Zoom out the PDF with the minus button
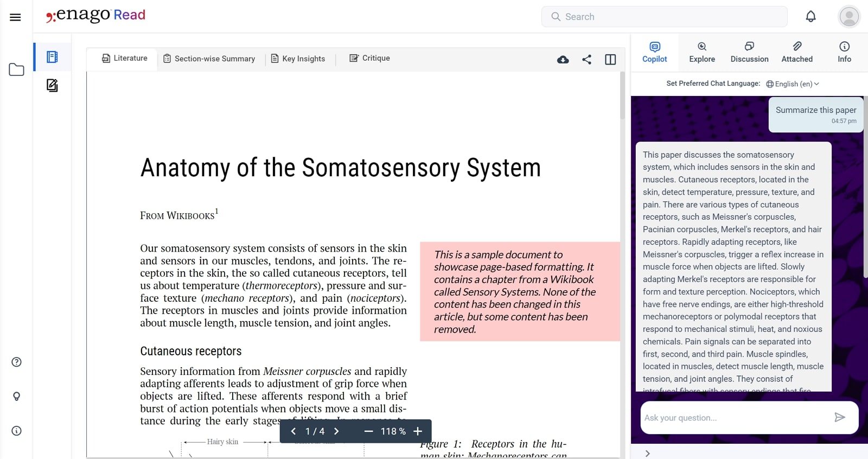The width and height of the screenshot is (868, 459). [x=368, y=431]
